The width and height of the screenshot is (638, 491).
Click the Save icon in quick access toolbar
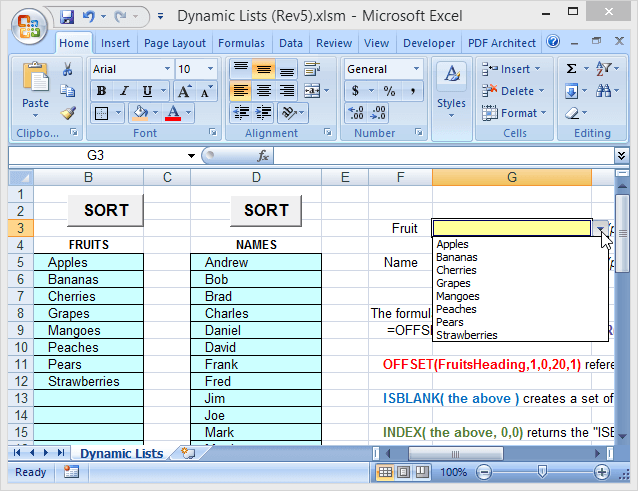(67, 17)
